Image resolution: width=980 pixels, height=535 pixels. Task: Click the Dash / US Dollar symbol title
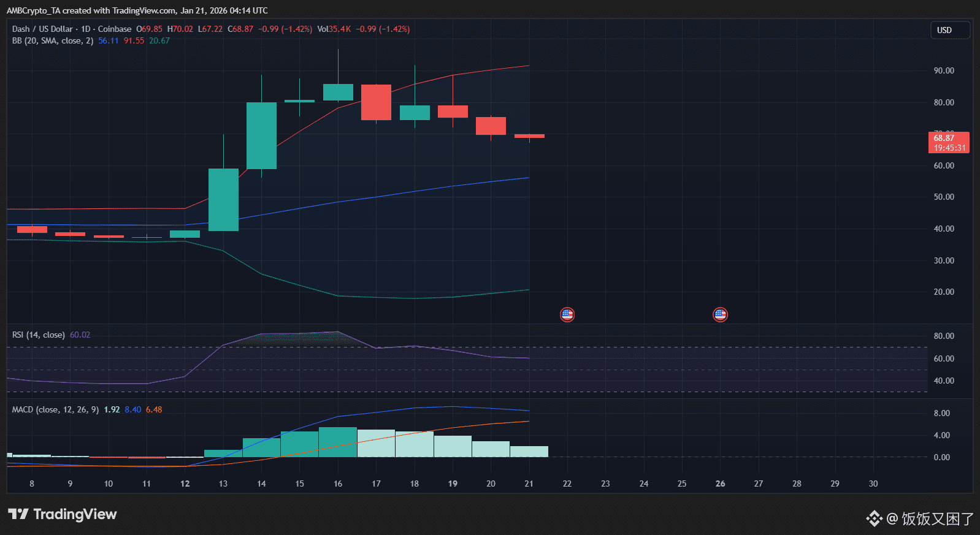click(42, 29)
